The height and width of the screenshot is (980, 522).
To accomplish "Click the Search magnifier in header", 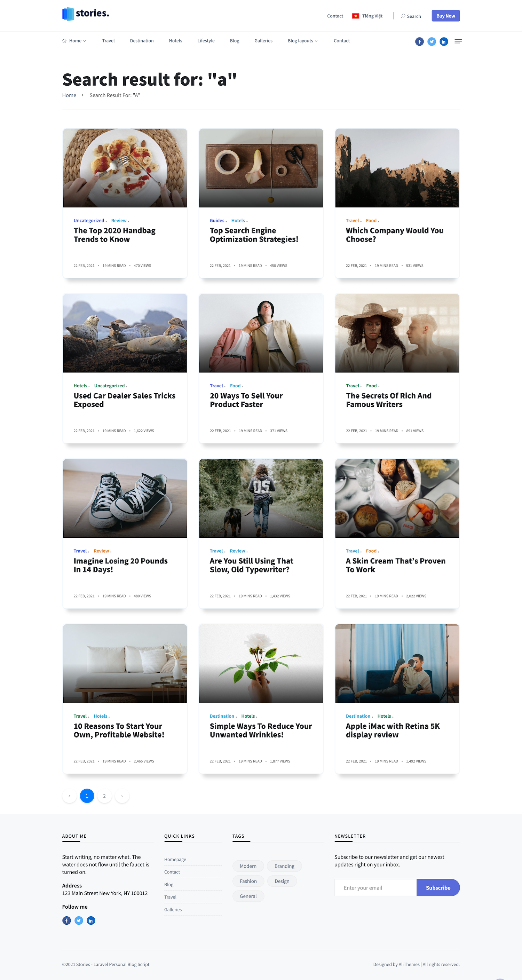I will 403,16.
